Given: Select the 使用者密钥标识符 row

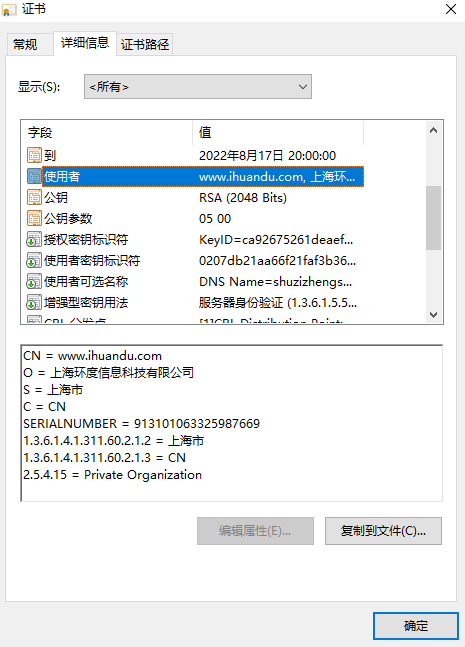Looking at the screenshot, I should [195, 261].
